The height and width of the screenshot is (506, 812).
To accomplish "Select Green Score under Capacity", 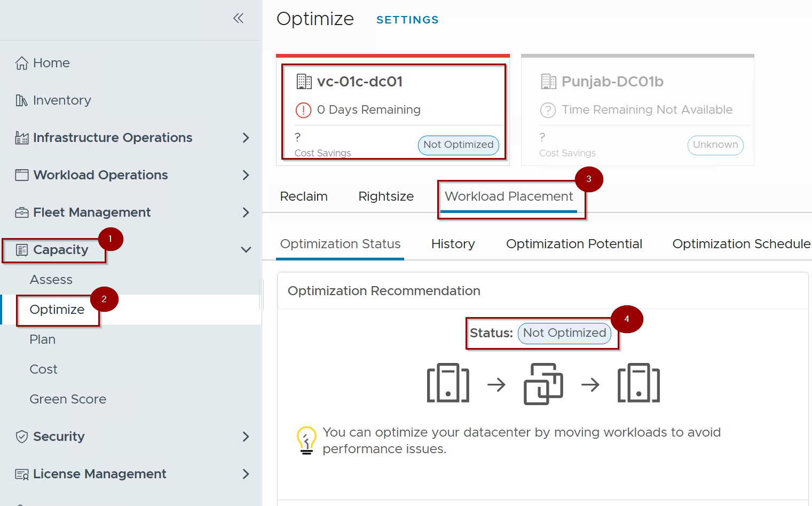I will (68, 399).
